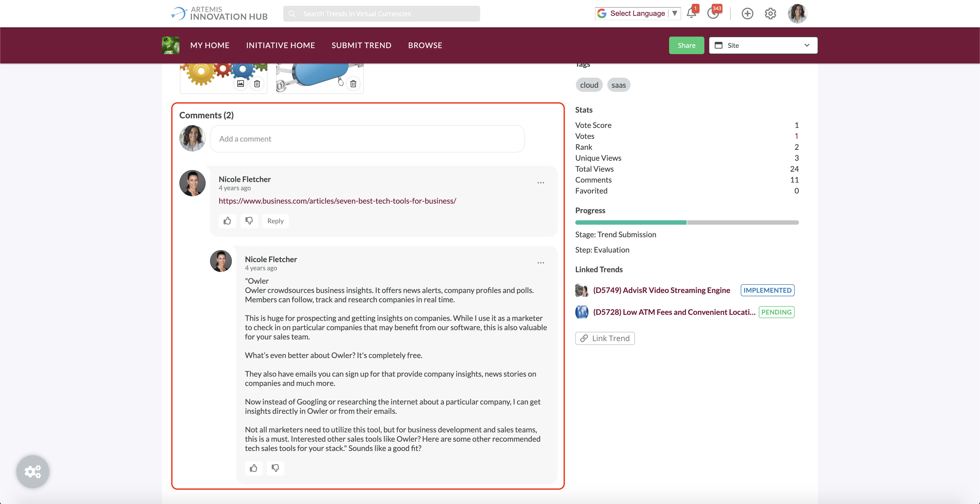Click the saas tag
The image size is (980, 504).
click(619, 85)
